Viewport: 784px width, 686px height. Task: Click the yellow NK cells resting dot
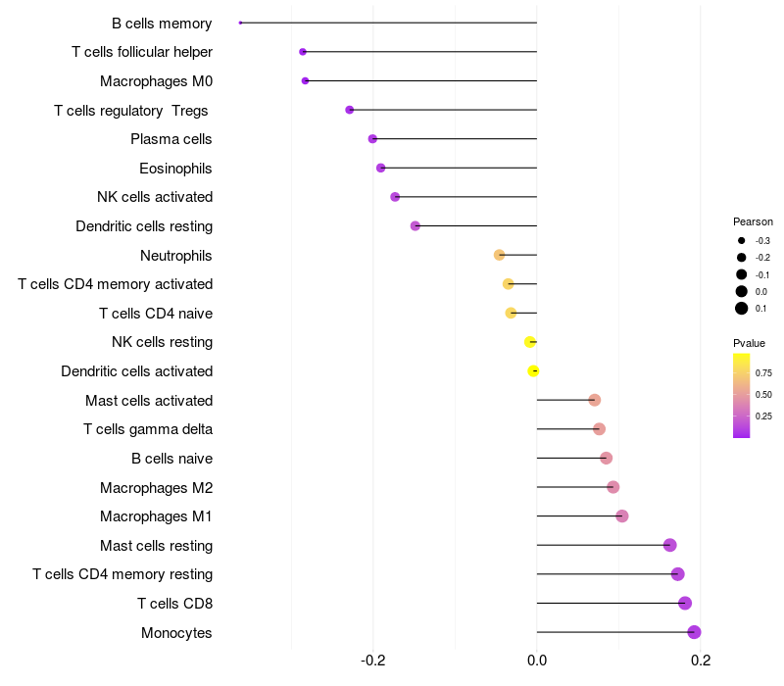point(530,342)
